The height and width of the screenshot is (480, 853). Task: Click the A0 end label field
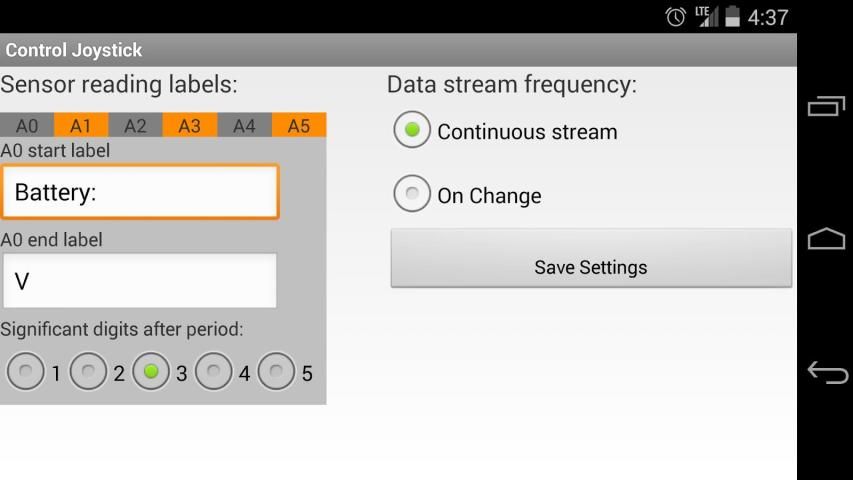click(x=139, y=281)
